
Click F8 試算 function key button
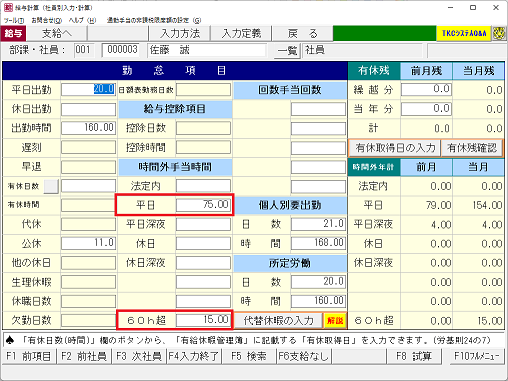pos(414,356)
